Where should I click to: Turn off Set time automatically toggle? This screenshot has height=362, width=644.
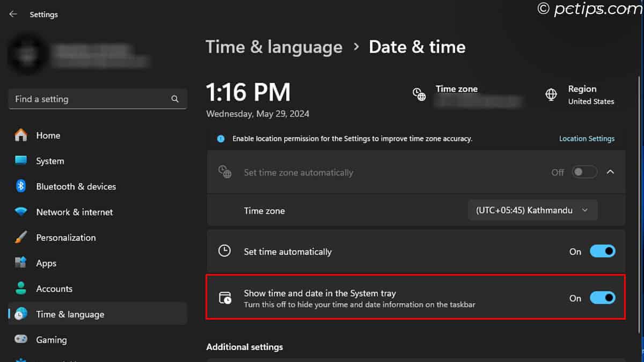[602, 252]
